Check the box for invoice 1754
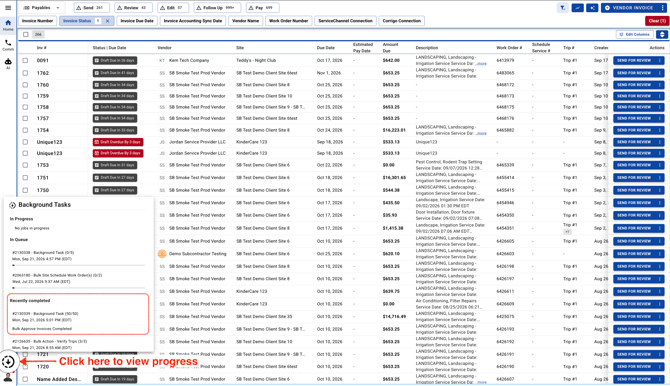Image resolution: width=670 pixels, height=386 pixels. 25,130
